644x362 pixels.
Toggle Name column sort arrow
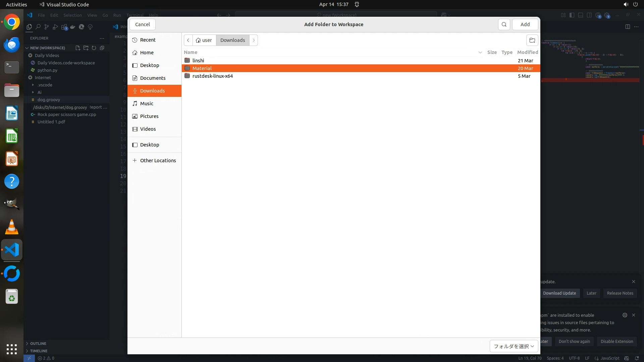[480, 52]
